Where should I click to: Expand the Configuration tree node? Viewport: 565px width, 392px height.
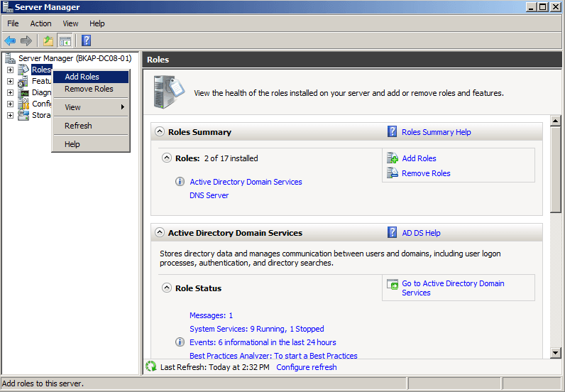click(x=10, y=104)
